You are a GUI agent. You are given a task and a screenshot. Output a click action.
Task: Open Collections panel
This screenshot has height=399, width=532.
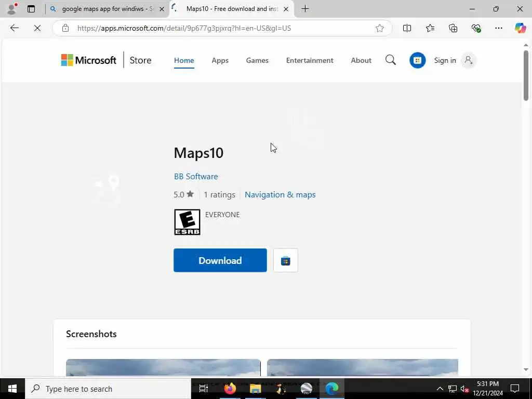(x=453, y=28)
